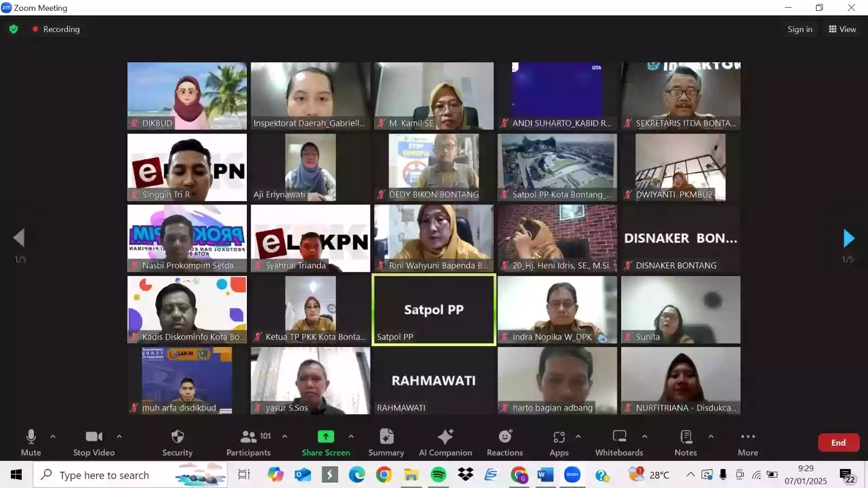Open the Windows Start menu
Screen dimensions: 868x488
15,474
